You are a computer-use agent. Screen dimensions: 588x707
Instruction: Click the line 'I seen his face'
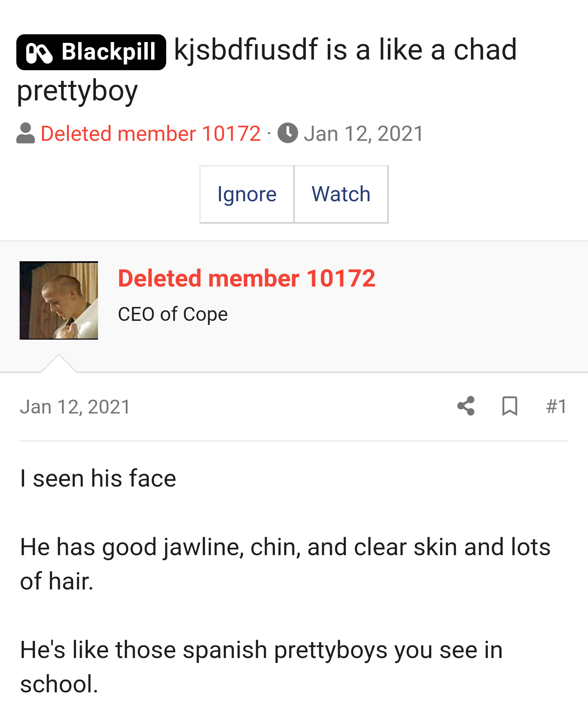point(98,478)
